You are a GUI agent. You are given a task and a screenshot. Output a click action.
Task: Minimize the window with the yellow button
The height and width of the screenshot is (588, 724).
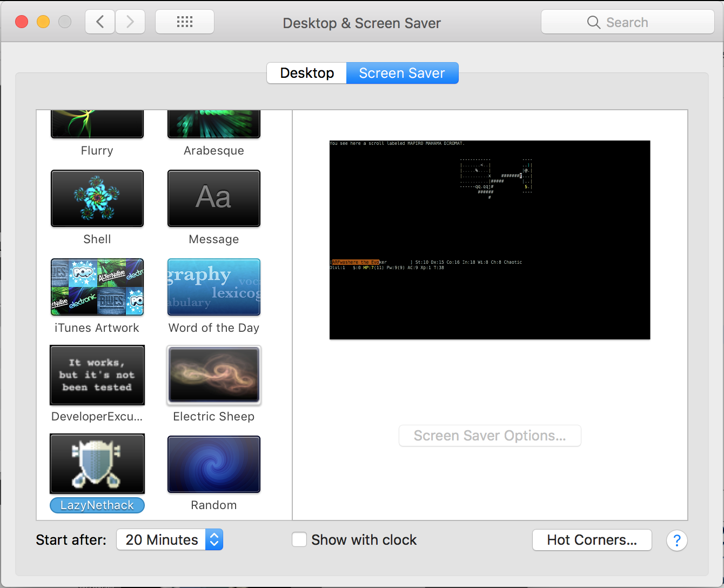[43, 22]
